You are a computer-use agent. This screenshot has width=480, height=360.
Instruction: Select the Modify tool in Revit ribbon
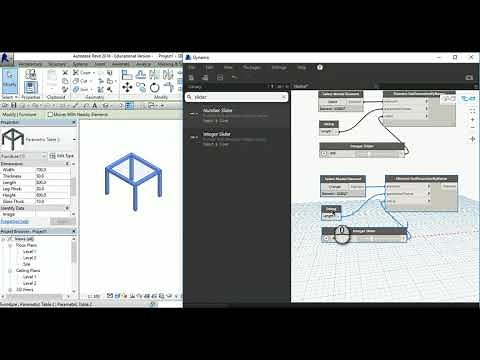(10, 80)
